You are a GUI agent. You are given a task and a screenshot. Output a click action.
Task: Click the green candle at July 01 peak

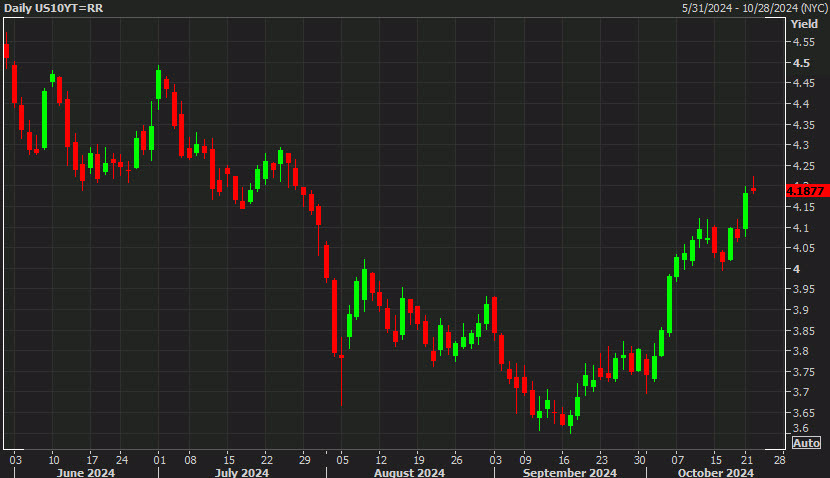click(x=159, y=83)
